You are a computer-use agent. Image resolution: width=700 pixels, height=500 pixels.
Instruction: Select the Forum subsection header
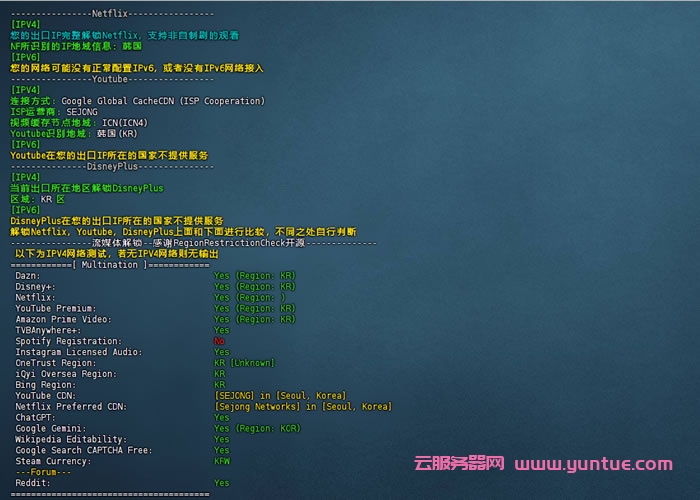pos(36,472)
